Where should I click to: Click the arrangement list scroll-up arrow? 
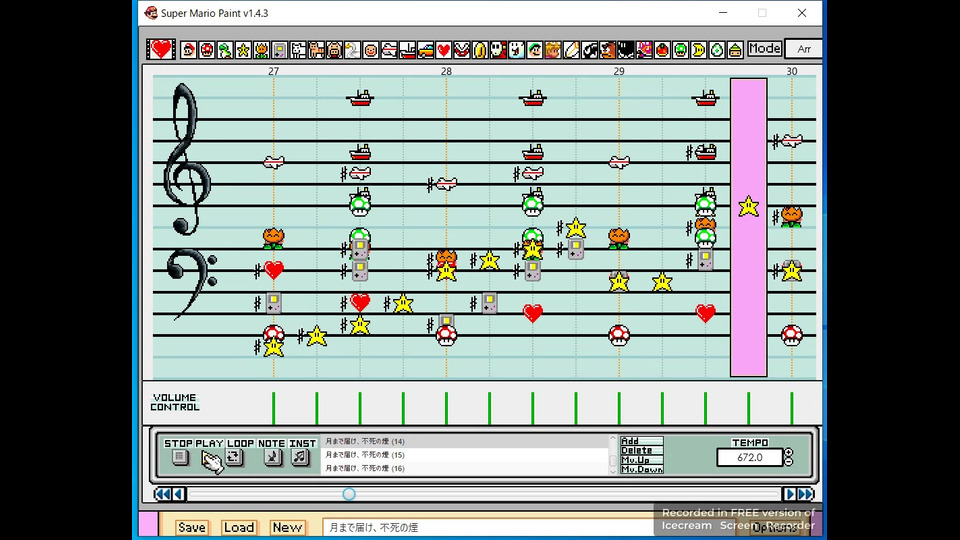(613, 439)
